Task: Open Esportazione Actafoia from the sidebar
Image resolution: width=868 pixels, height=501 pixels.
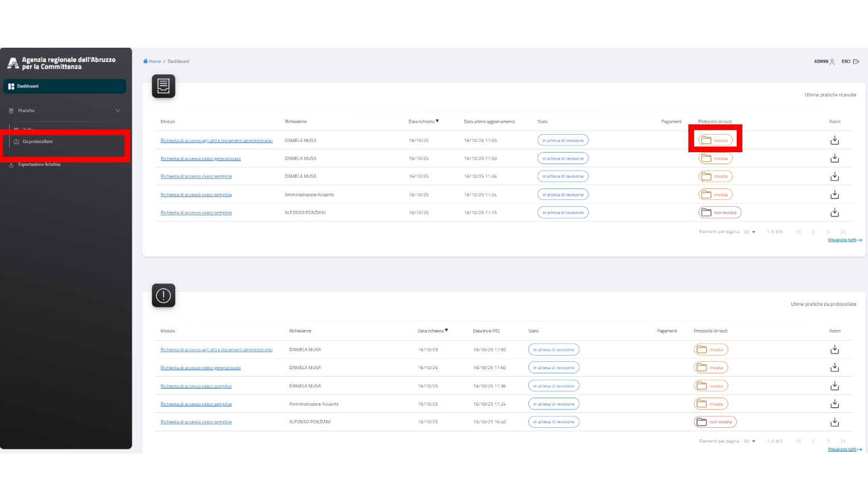Action: 39,165
